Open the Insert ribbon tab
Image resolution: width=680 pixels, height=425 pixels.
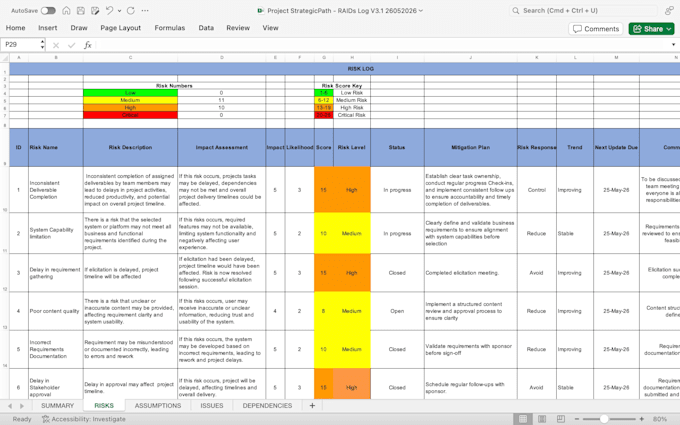pos(48,28)
